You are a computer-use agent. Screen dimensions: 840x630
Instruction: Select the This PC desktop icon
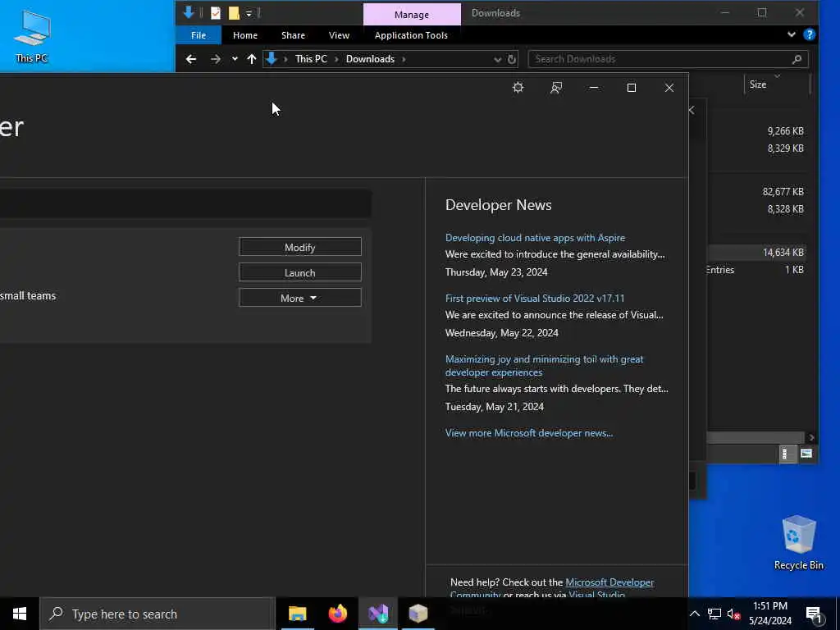32,36
